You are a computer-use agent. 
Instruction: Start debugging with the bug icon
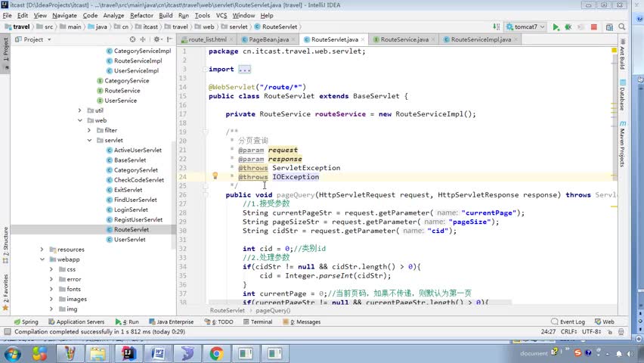(568, 26)
